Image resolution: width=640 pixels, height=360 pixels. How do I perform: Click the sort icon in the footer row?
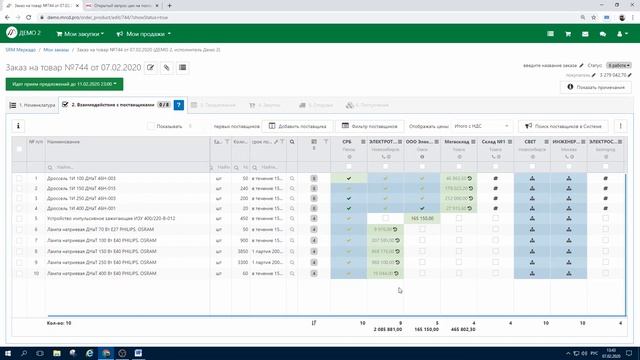pos(314,323)
